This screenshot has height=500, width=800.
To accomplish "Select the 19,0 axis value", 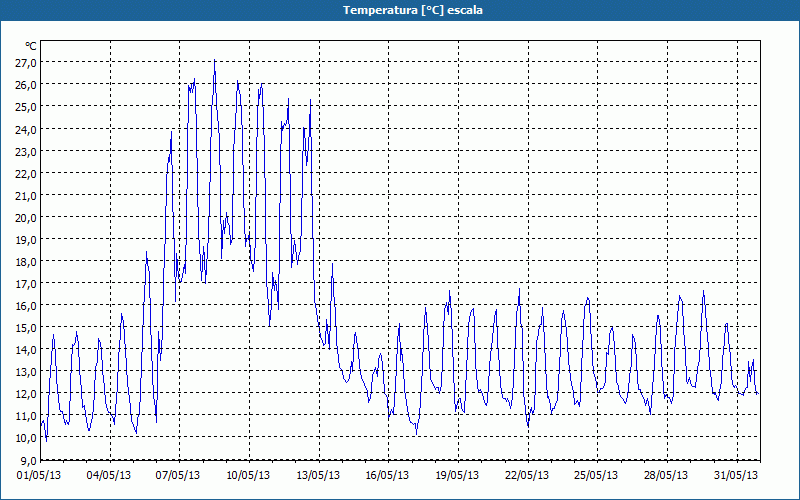I will (x=26, y=239).
